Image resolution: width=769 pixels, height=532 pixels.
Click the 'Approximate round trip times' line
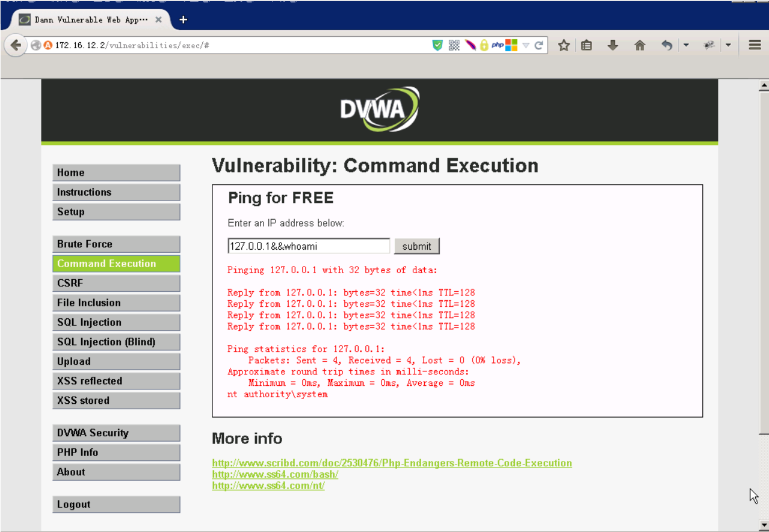click(348, 371)
